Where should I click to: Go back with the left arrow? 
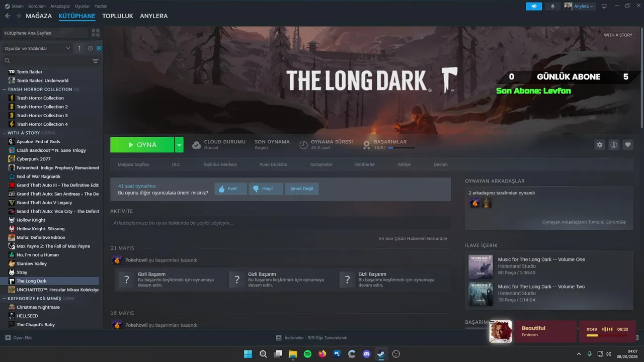[8, 16]
